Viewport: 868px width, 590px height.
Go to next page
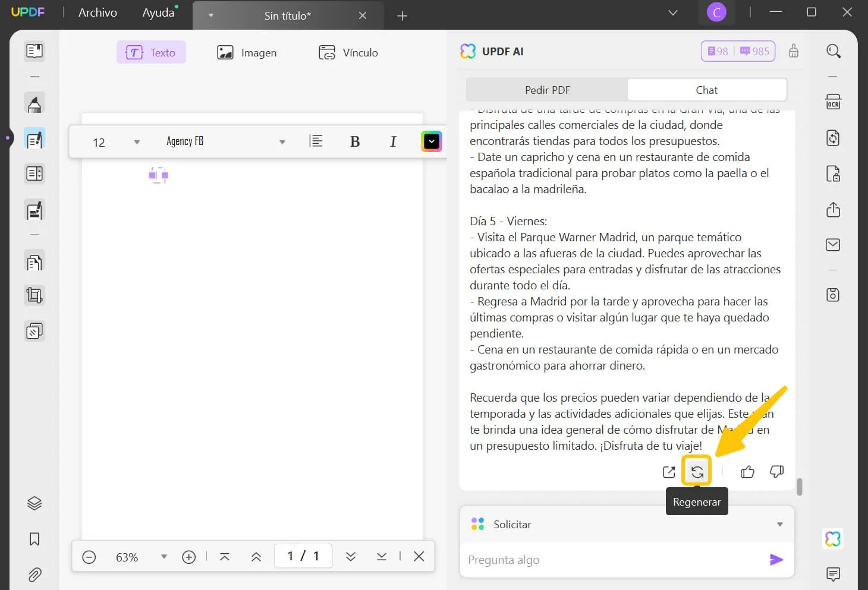click(351, 557)
